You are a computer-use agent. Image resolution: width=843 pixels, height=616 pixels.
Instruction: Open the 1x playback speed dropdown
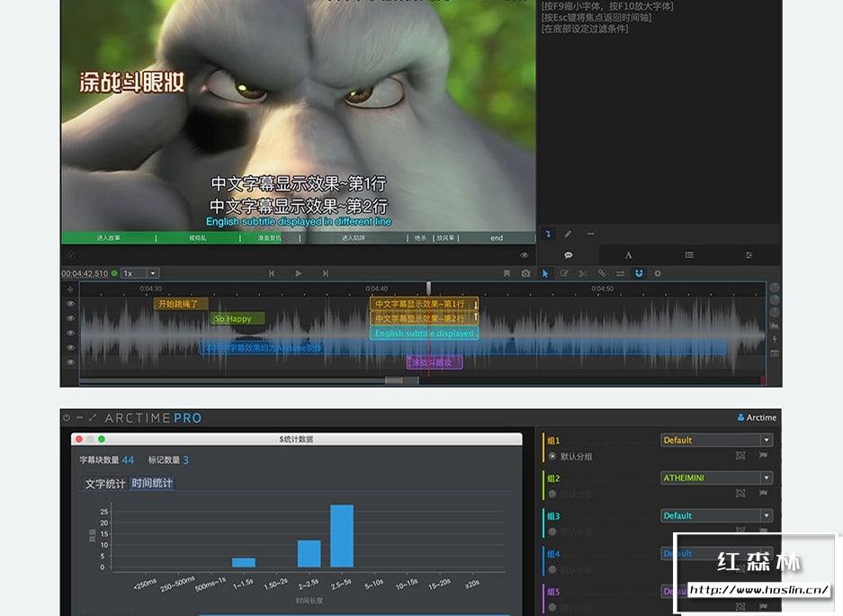[139, 273]
